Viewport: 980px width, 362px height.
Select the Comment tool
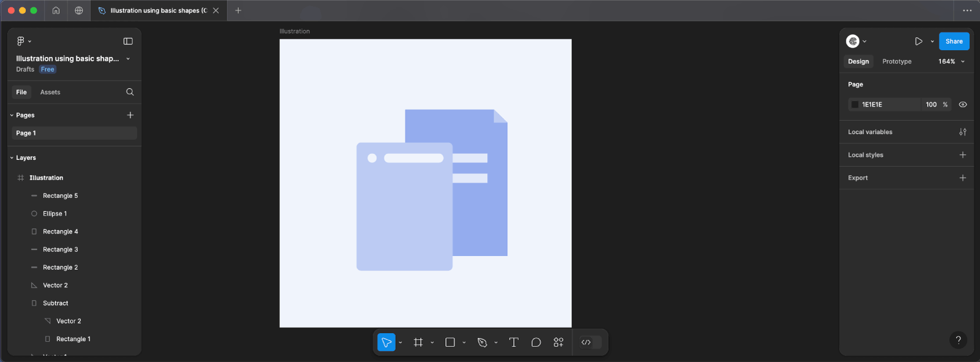pyautogui.click(x=536, y=342)
